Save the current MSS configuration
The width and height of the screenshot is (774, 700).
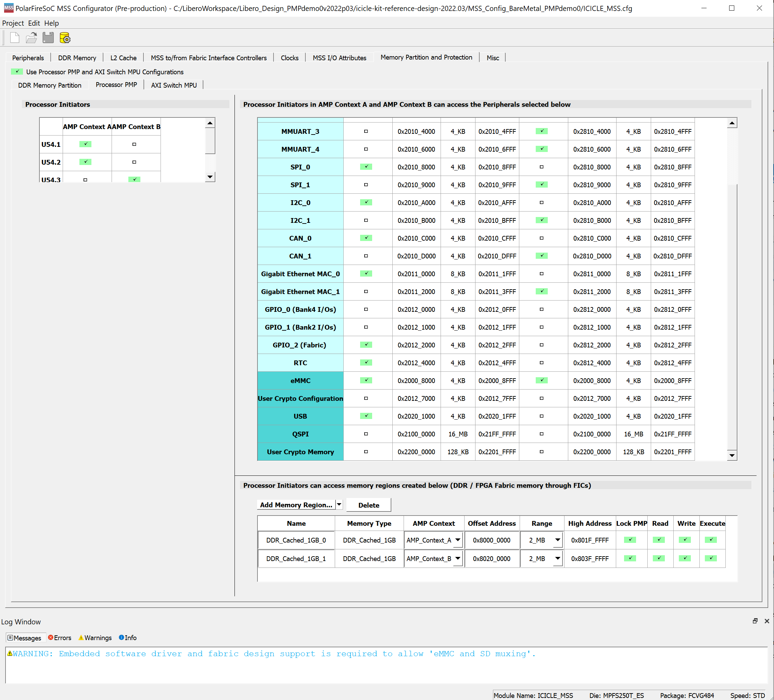point(48,38)
